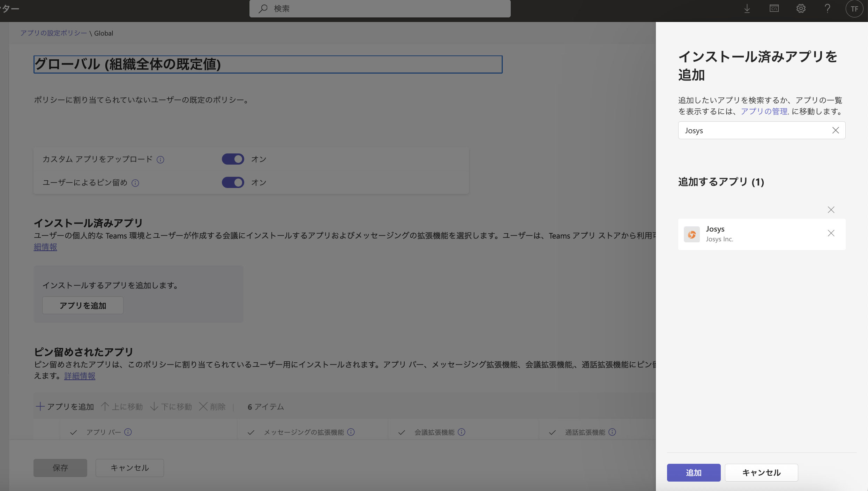
Task: Go to アプリの設定ポリシー breadcrumb
Action: (x=53, y=33)
